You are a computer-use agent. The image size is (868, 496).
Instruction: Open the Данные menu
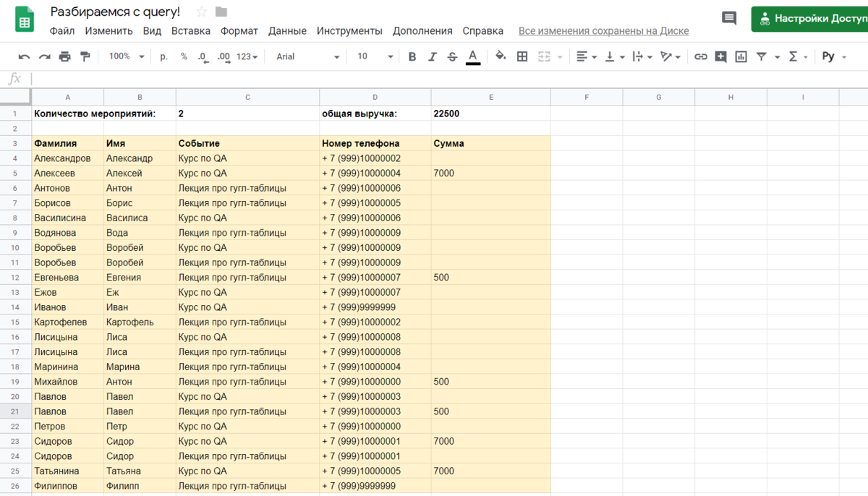point(287,31)
